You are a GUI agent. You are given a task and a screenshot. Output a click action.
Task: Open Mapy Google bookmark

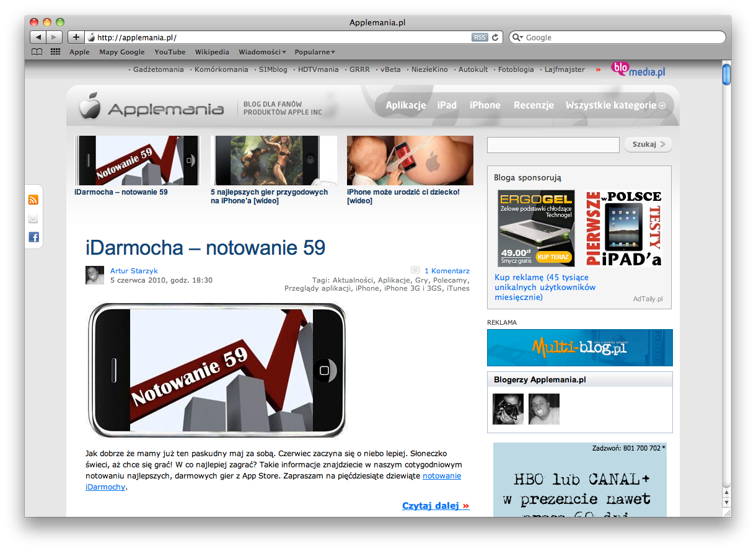click(122, 52)
